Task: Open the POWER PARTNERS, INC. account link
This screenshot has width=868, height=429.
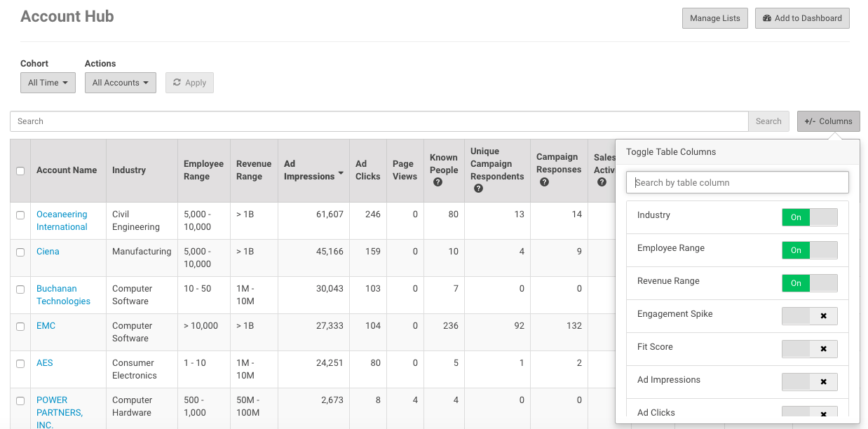Action: click(60, 412)
